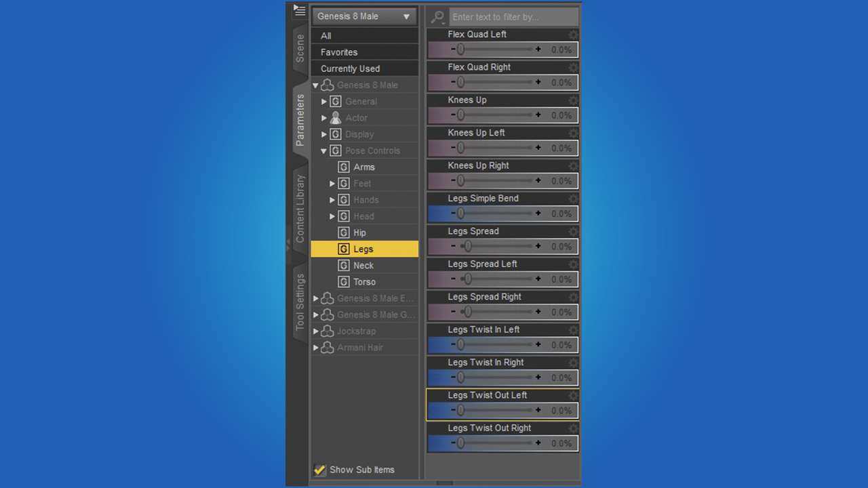Click the Legs Twist In Left slider handle
This screenshot has width=868, height=488.
click(460, 344)
